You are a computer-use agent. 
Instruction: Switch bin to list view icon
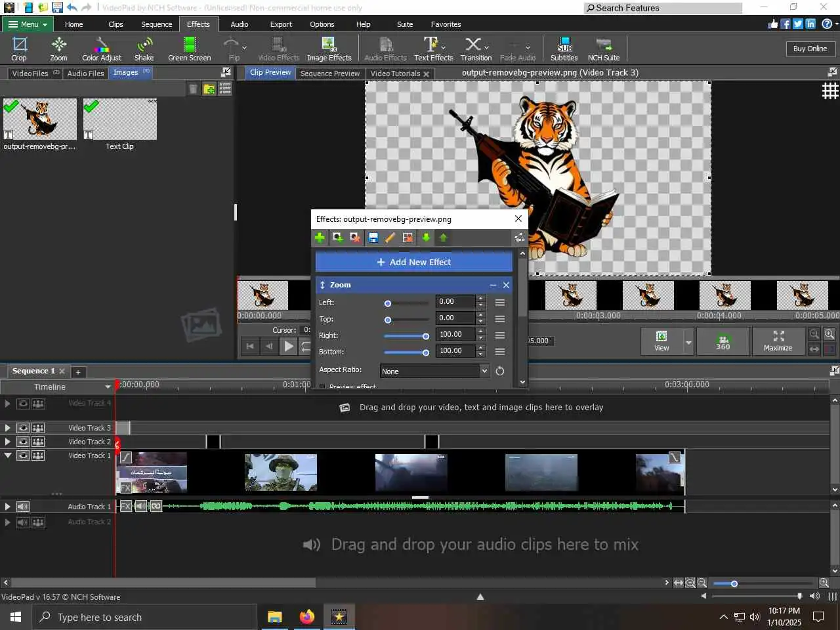tap(225, 89)
